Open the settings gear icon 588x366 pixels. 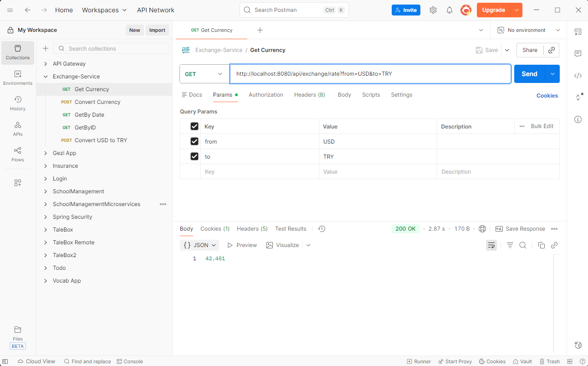point(433,10)
